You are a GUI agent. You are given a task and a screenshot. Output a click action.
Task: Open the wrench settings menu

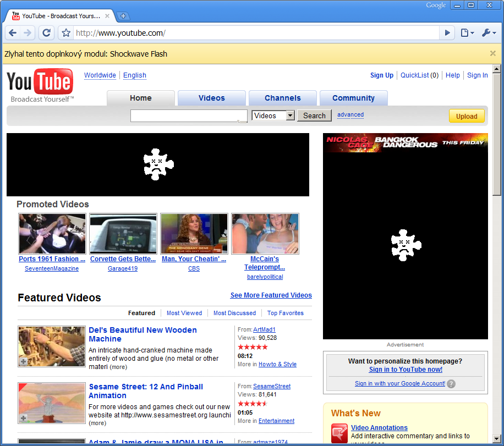coord(489,33)
